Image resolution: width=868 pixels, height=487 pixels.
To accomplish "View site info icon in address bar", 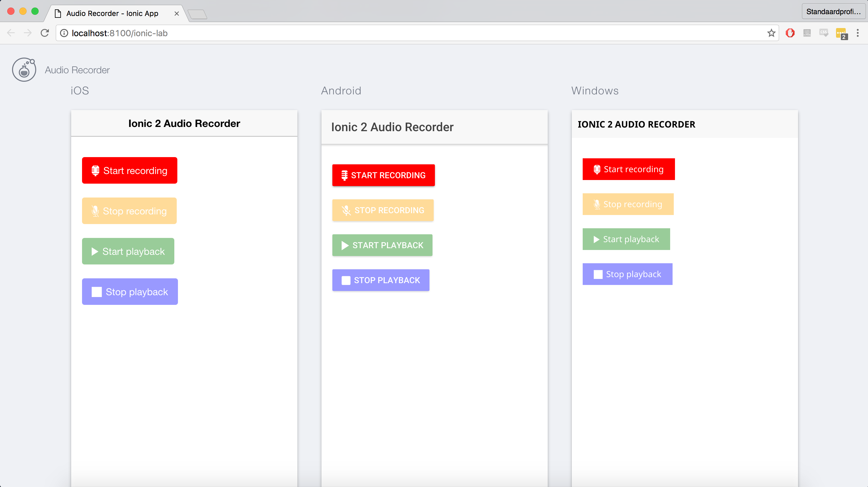I will [64, 33].
